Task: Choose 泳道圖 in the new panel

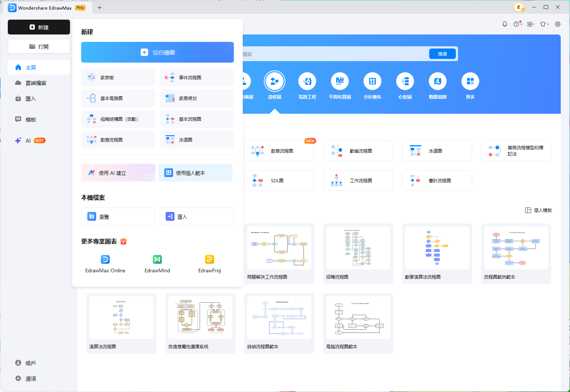Action: point(197,140)
